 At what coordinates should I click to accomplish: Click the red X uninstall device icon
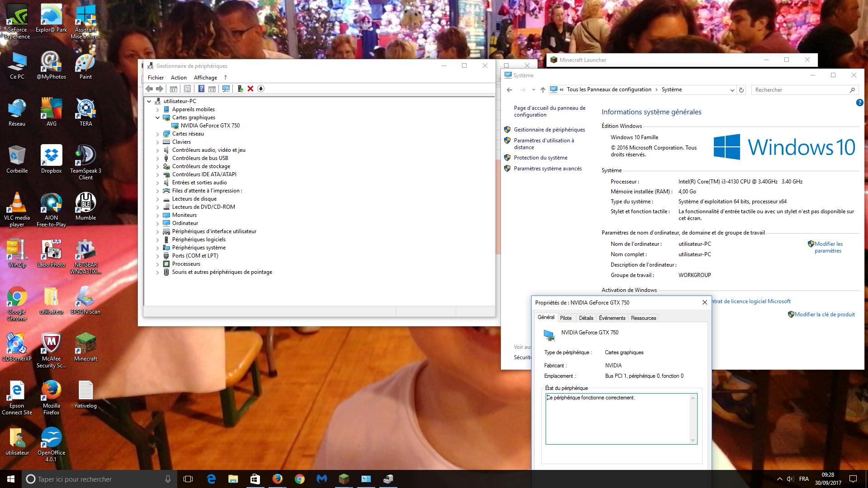[250, 89]
